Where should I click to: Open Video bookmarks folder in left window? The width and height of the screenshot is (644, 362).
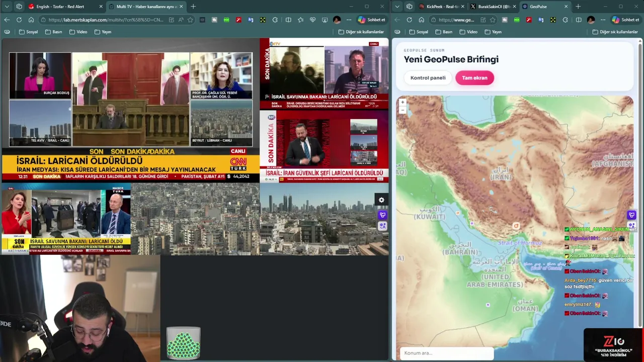[78, 32]
